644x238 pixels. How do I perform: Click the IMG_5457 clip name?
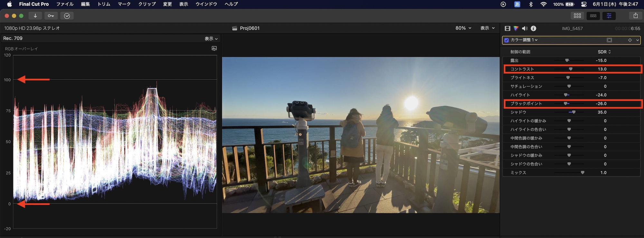[572, 29]
